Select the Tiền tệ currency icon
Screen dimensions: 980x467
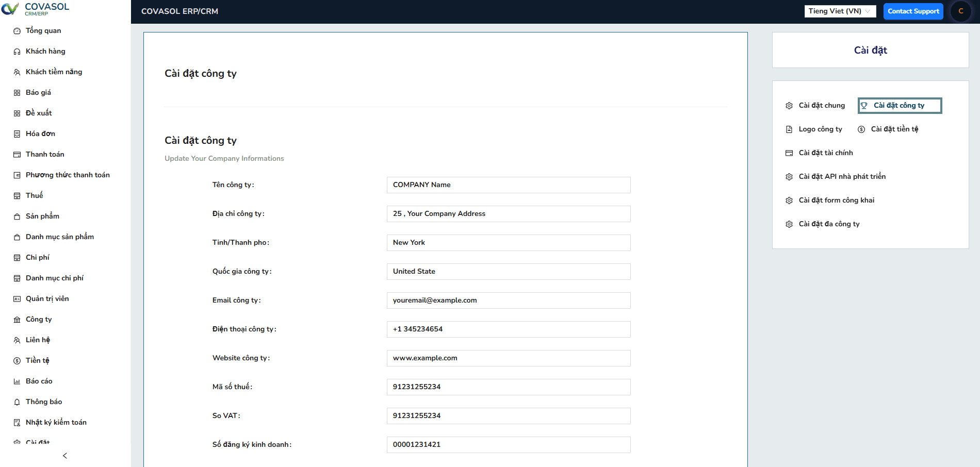pos(17,360)
